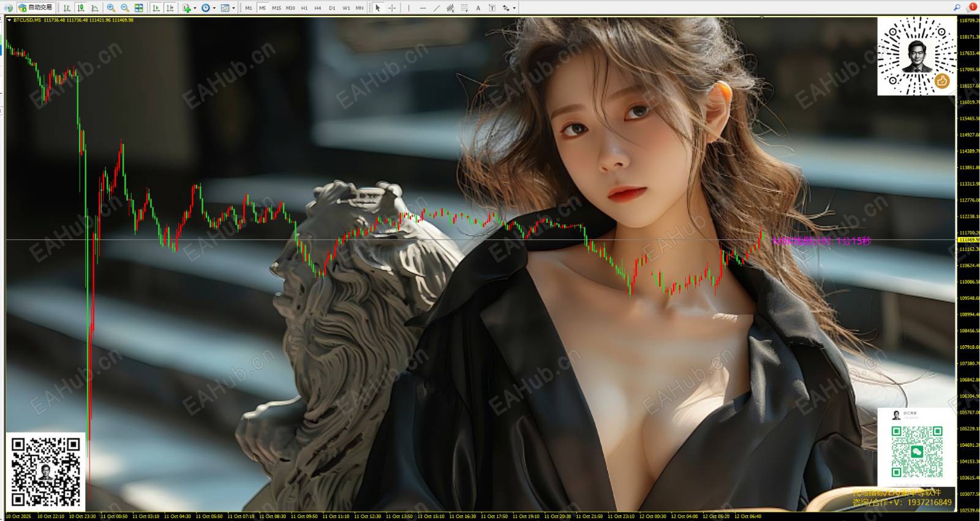Tile chart windows with the grid icon
This screenshot has width=980, height=521.
[139, 8]
